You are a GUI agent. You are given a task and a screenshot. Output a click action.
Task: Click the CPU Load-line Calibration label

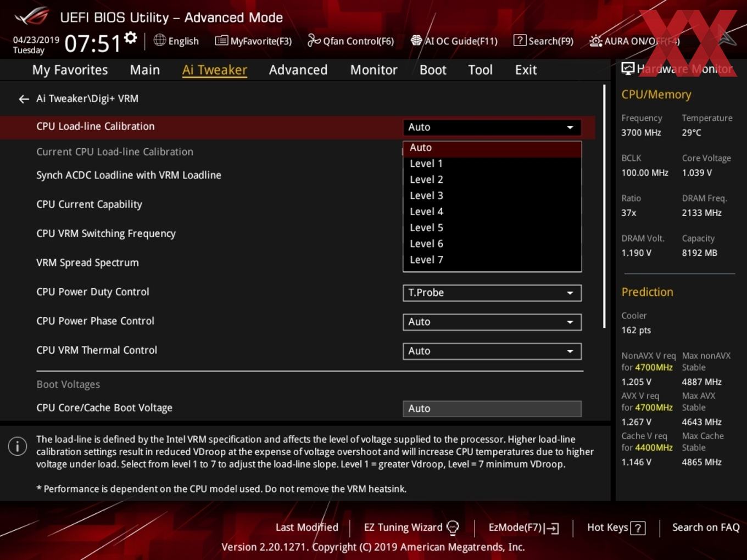click(96, 126)
